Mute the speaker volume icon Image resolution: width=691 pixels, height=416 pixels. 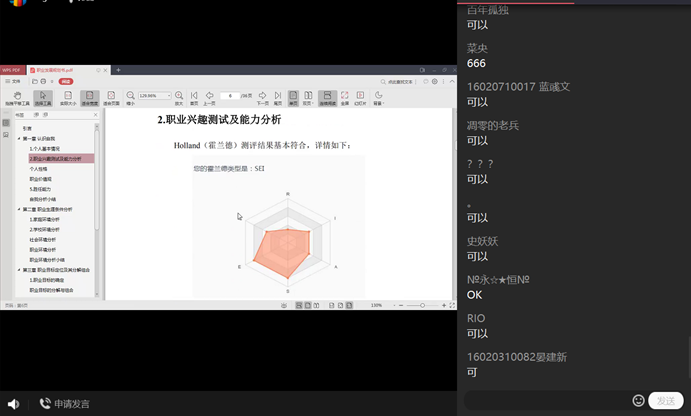point(14,404)
